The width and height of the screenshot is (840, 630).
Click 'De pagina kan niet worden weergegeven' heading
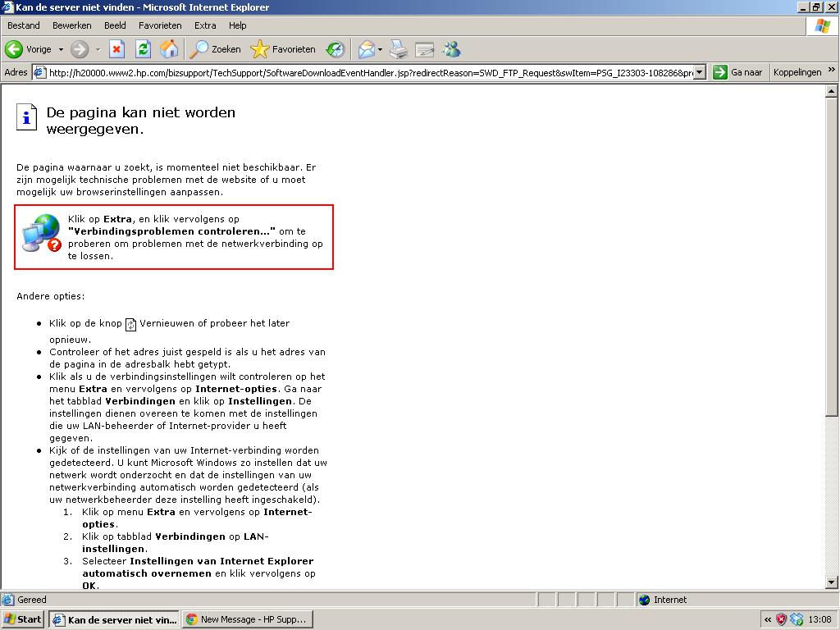point(141,121)
